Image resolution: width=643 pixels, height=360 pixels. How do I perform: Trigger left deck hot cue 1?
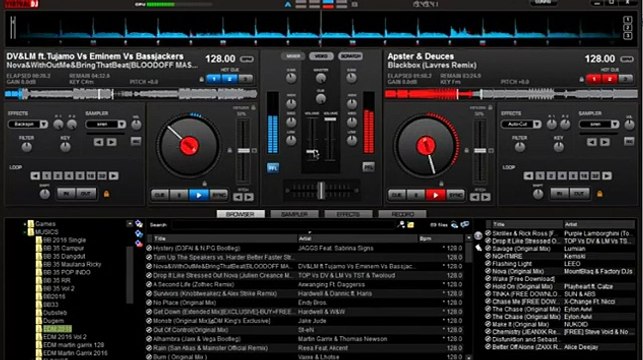214,79
